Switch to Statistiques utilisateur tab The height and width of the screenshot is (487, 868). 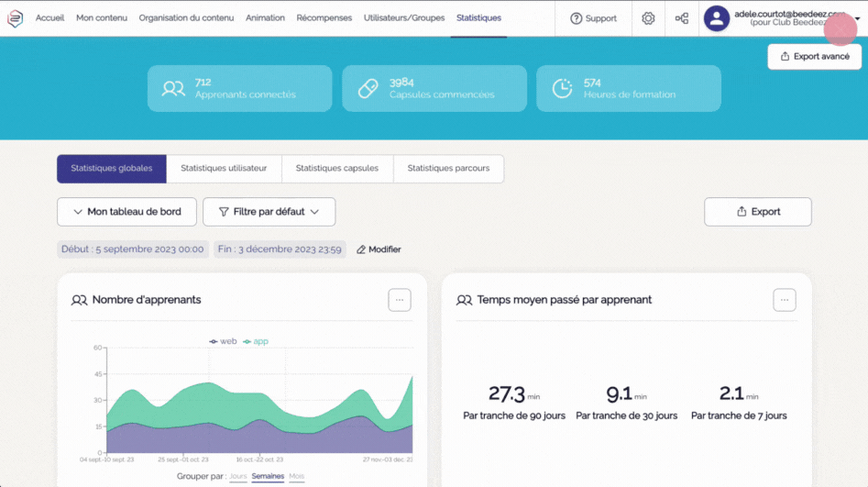pyautogui.click(x=224, y=169)
